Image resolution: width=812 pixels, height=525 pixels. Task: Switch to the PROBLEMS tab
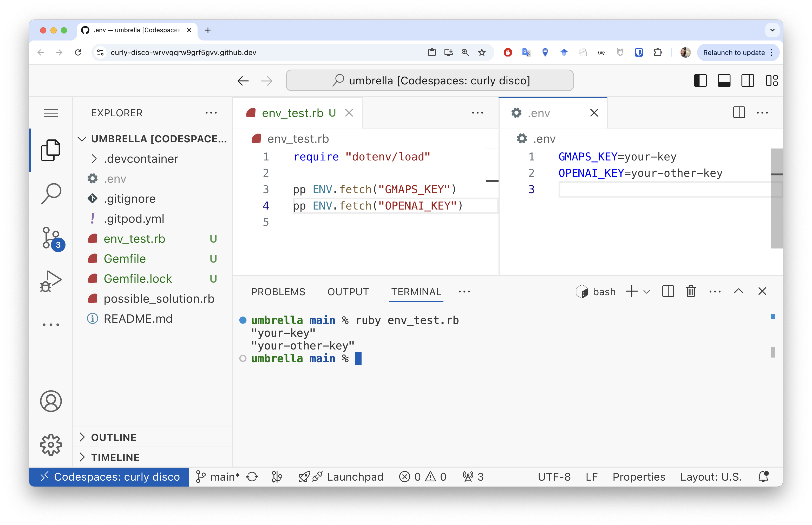click(278, 292)
